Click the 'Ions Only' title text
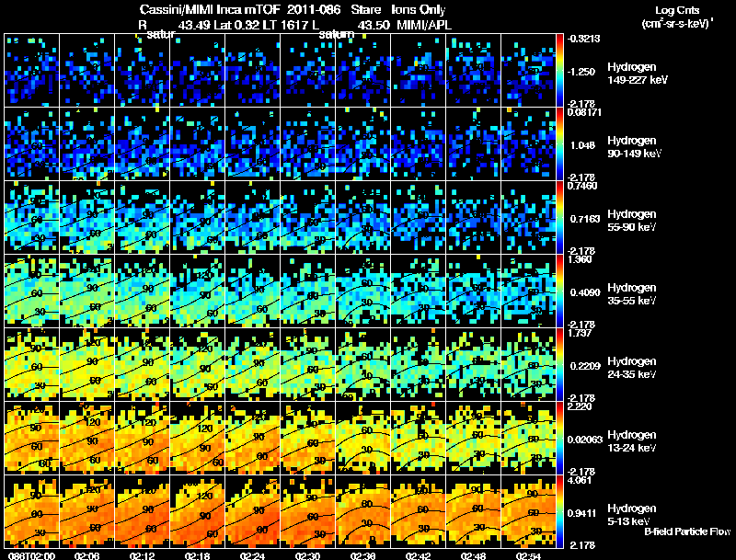 pos(419,10)
